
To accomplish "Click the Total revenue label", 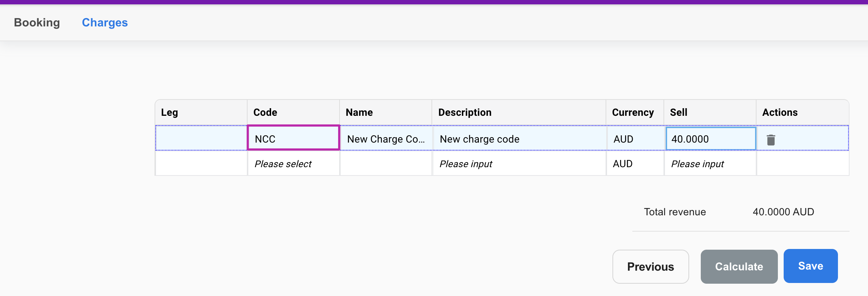I will point(675,212).
